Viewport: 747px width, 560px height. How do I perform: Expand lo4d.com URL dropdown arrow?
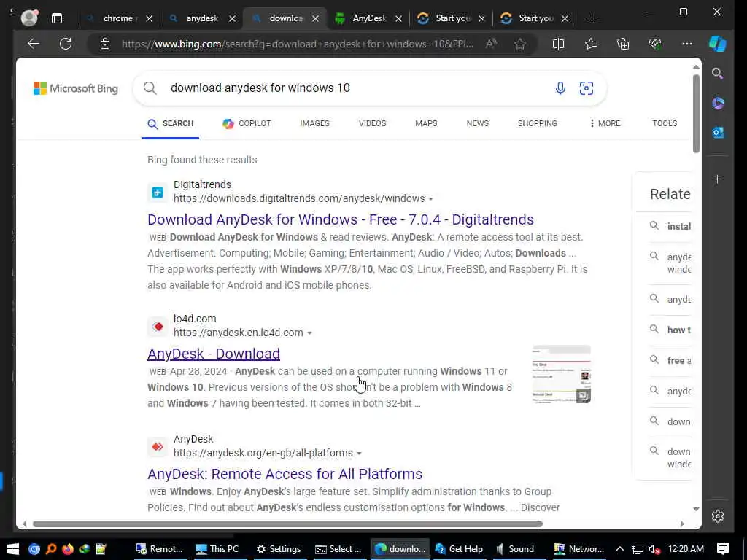coord(309,333)
